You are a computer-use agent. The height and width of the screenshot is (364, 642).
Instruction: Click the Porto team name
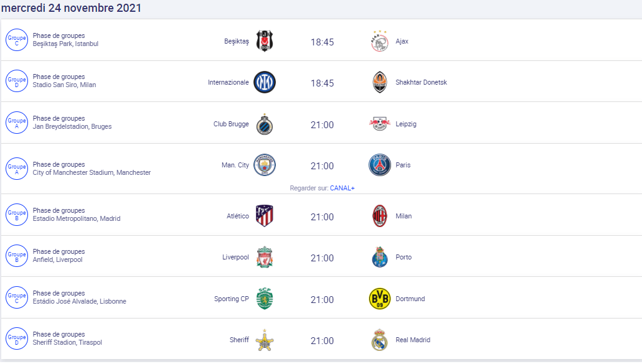tap(404, 257)
